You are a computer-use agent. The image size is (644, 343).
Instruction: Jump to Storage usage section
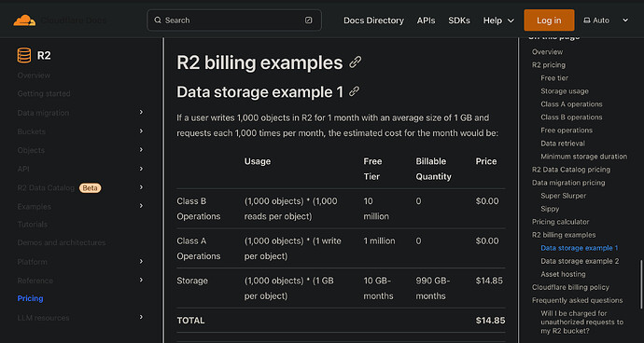[565, 91]
